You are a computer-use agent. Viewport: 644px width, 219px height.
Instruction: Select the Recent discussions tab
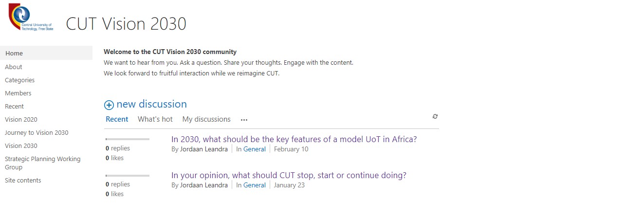pos(117,119)
